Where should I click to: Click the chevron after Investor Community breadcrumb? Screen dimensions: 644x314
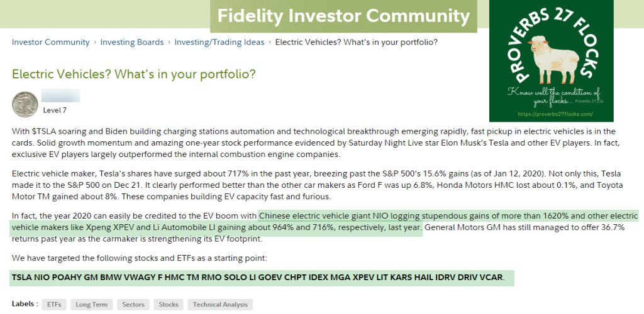[x=96, y=42]
